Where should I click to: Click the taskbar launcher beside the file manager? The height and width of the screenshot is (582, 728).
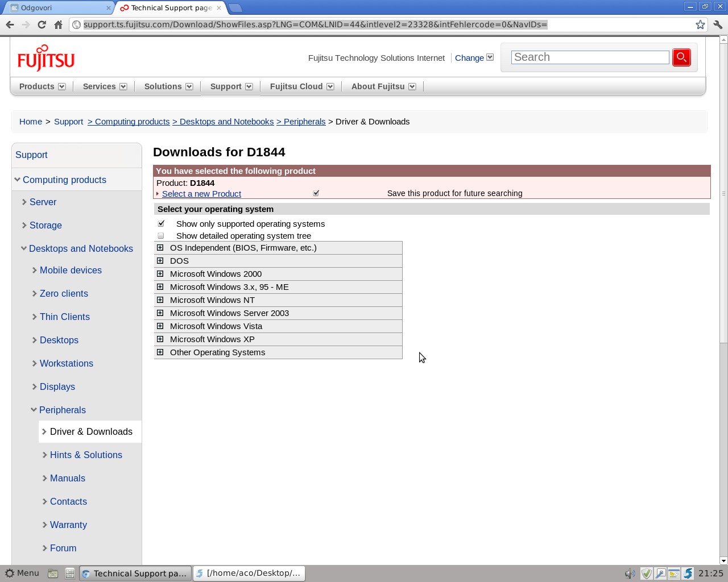(x=70, y=573)
